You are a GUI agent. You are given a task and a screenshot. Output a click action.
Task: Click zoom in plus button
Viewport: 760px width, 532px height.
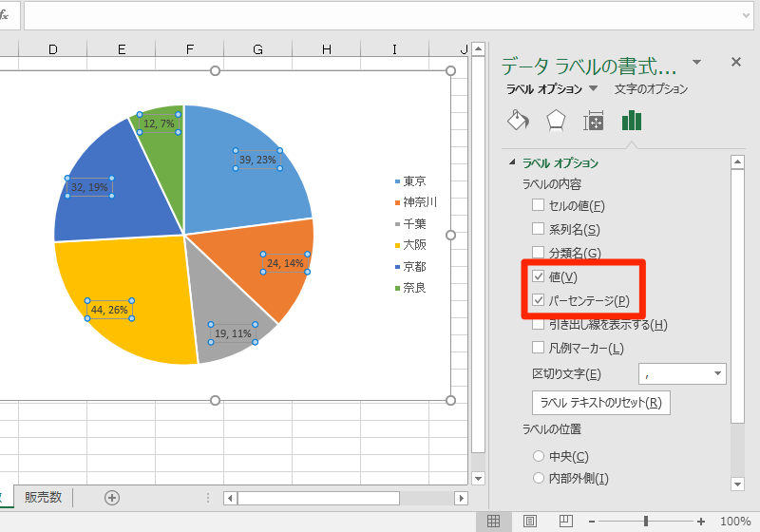pos(701,522)
